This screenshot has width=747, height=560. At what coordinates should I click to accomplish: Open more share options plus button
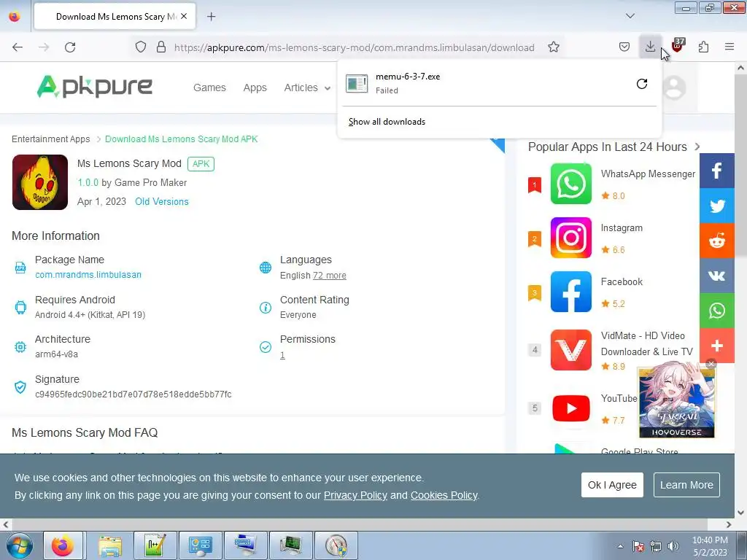tap(716, 346)
